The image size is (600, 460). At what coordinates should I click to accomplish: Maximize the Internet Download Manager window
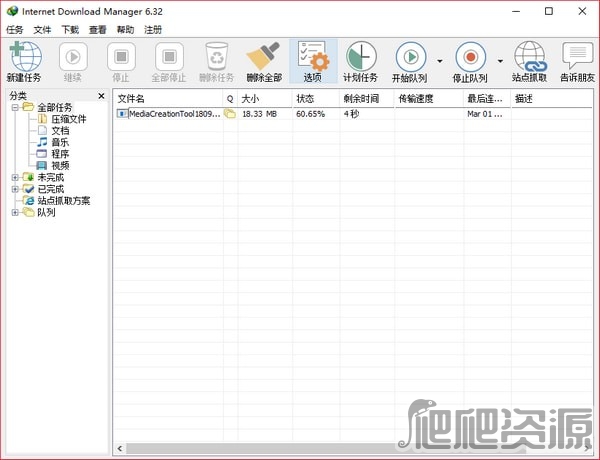pos(549,11)
